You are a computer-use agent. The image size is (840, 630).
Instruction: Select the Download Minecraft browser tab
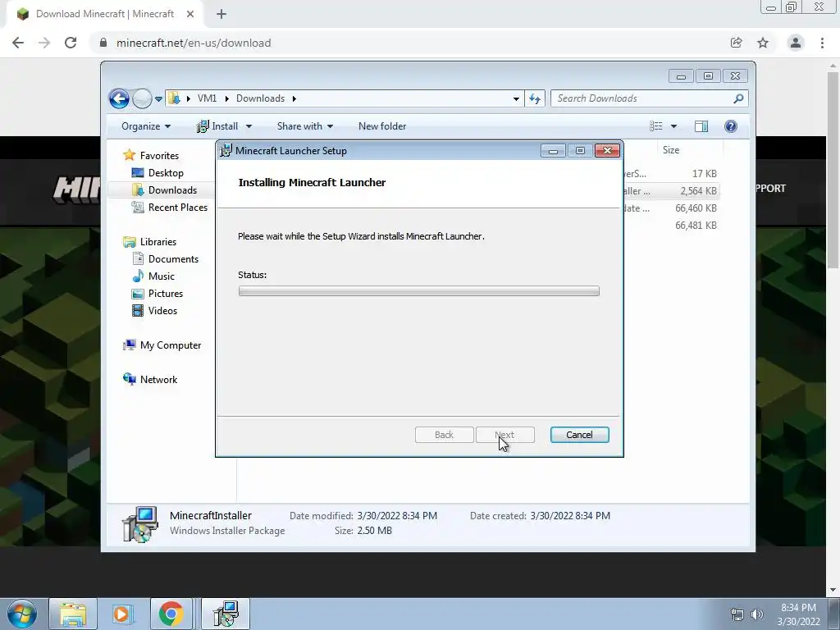(105, 15)
